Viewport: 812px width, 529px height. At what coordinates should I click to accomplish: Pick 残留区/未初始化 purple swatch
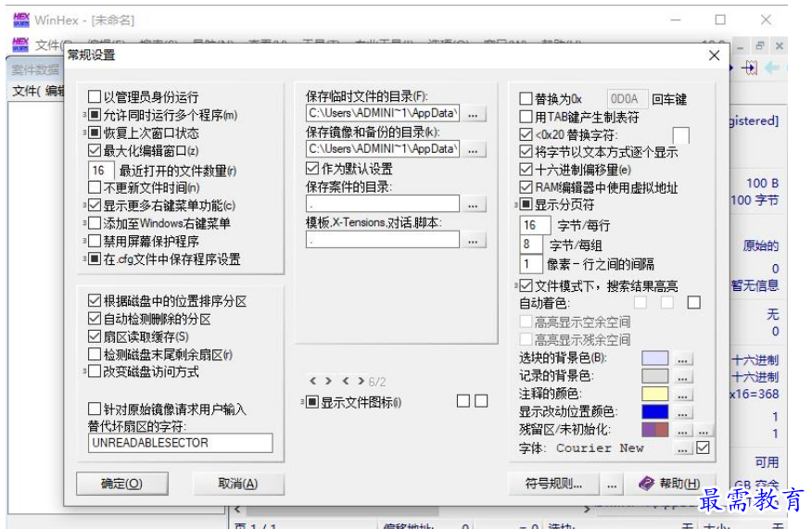click(654, 429)
